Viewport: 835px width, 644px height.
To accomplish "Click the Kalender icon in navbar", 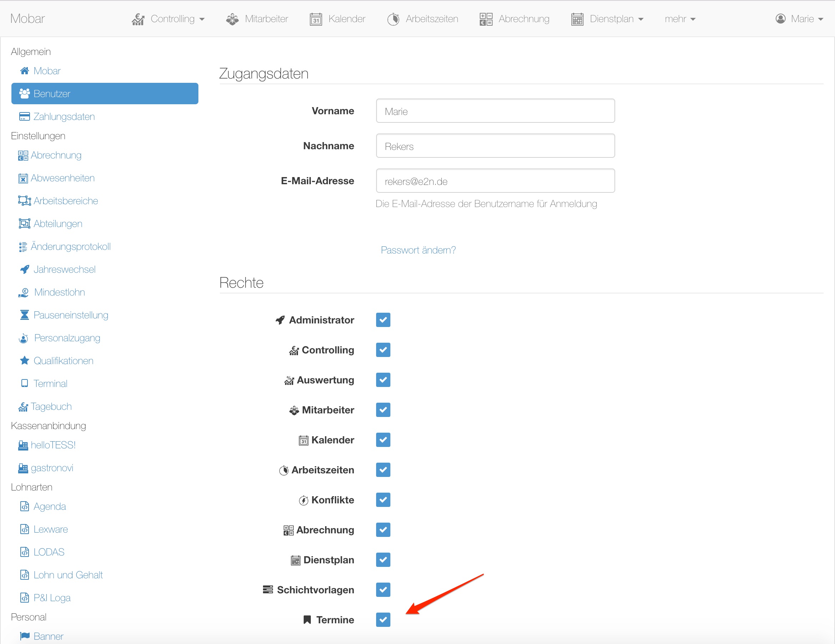I will (316, 19).
